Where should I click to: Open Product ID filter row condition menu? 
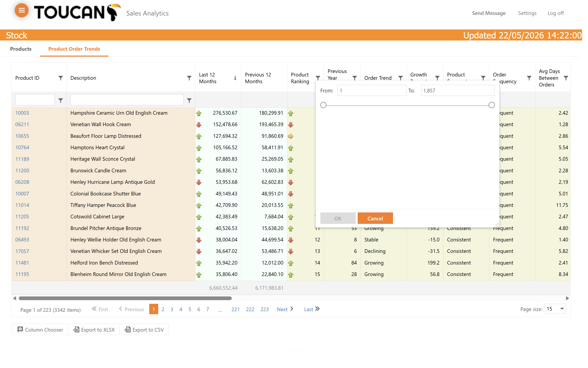pos(60,100)
